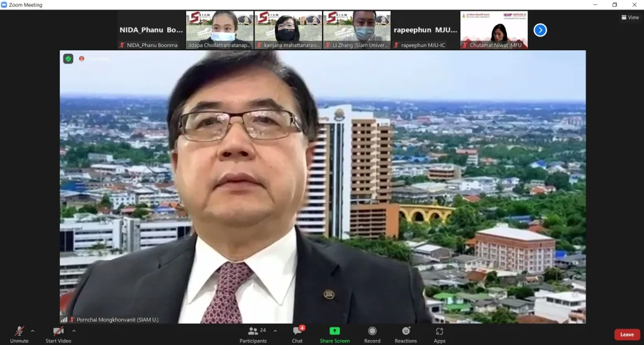Viewport: 644px width, 345px height.
Task: Click the green encryption shield icon
Action: tap(68, 58)
